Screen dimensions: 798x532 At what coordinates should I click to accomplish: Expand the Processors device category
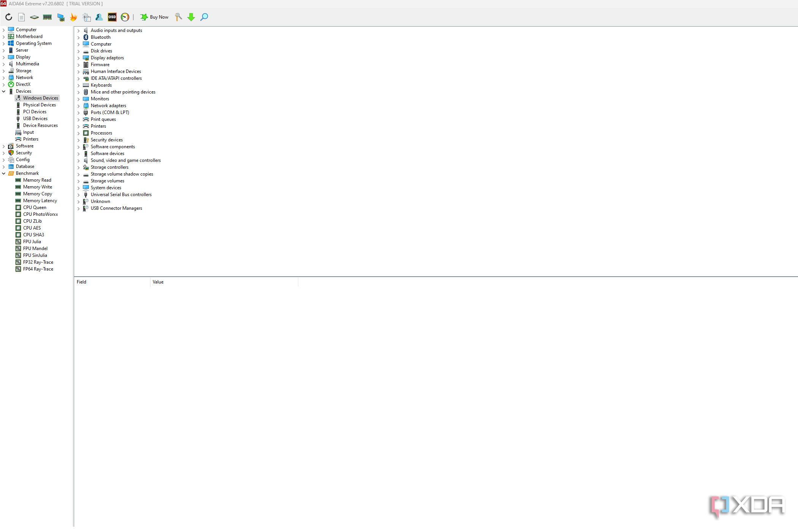point(79,133)
